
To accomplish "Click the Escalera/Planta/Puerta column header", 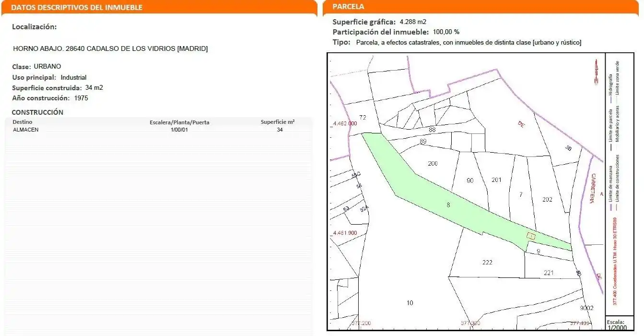I will (x=179, y=122).
